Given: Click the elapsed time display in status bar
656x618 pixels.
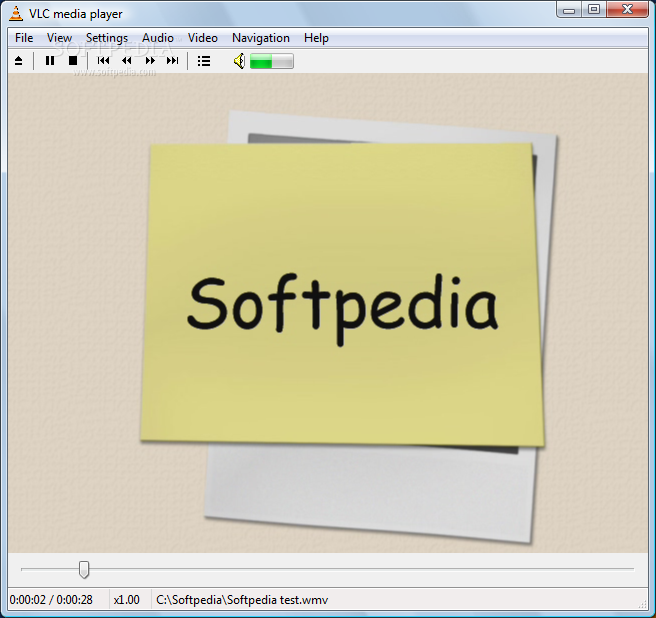Looking at the screenshot, I should (x=52, y=600).
